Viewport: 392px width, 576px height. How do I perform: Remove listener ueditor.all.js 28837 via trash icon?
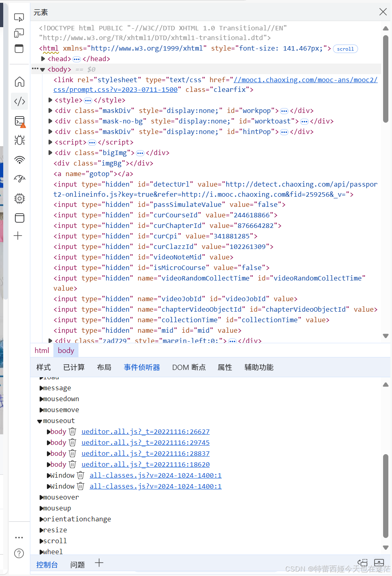click(x=72, y=453)
